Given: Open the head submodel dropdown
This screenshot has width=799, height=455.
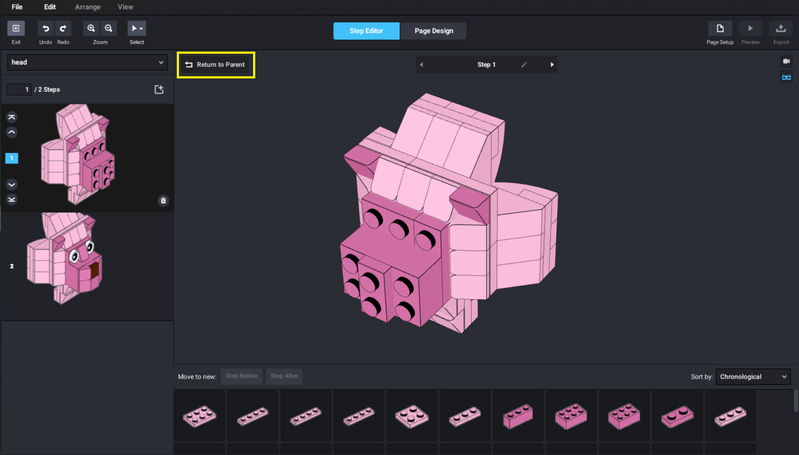Looking at the screenshot, I should point(86,62).
